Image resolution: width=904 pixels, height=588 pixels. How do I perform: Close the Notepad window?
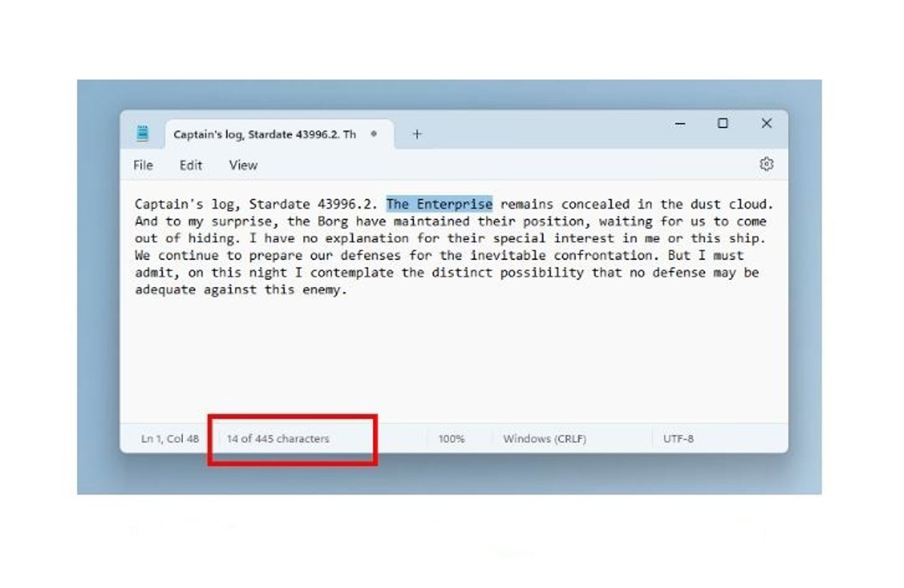(766, 123)
